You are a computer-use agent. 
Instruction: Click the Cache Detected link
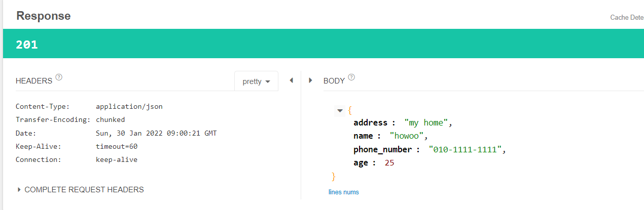(x=626, y=18)
